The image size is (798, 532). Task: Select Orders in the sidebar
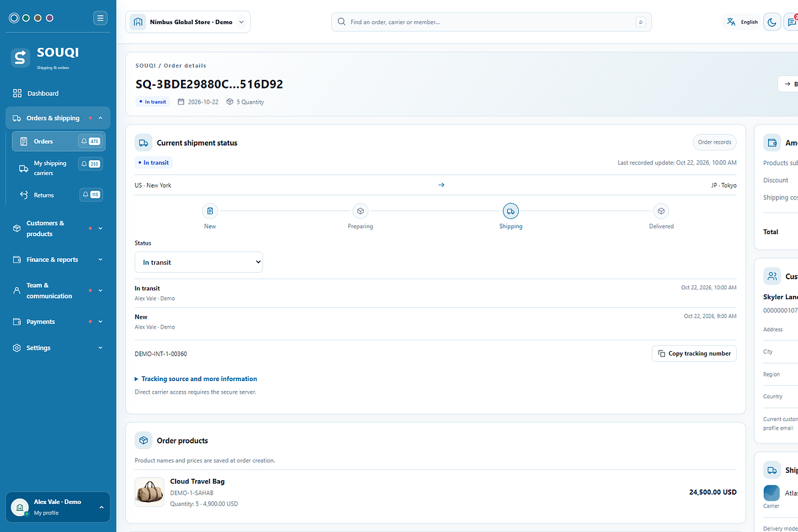59,142
